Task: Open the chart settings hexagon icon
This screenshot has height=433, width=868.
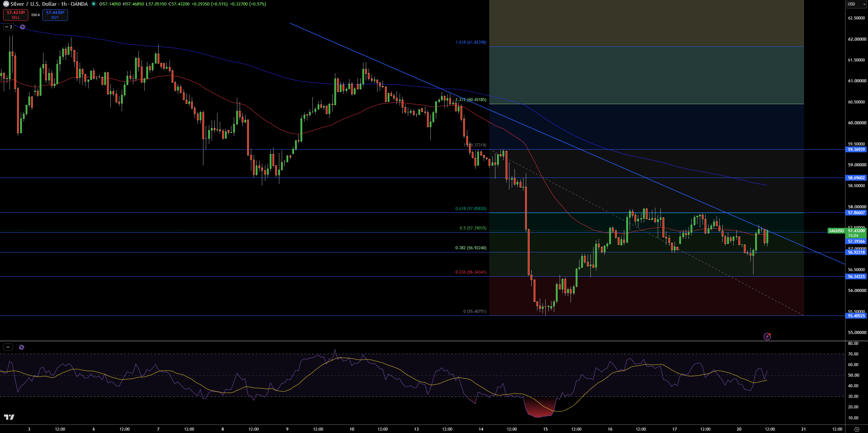Action: coord(856,429)
